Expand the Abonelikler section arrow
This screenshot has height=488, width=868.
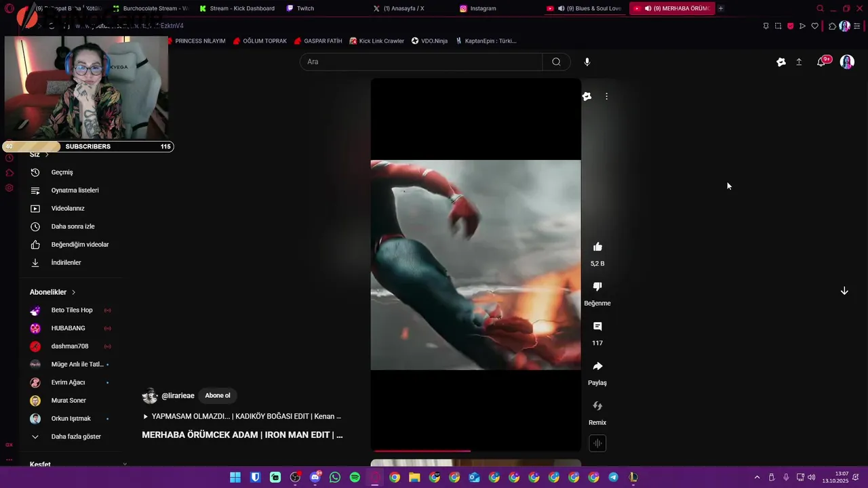tap(73, 292)
